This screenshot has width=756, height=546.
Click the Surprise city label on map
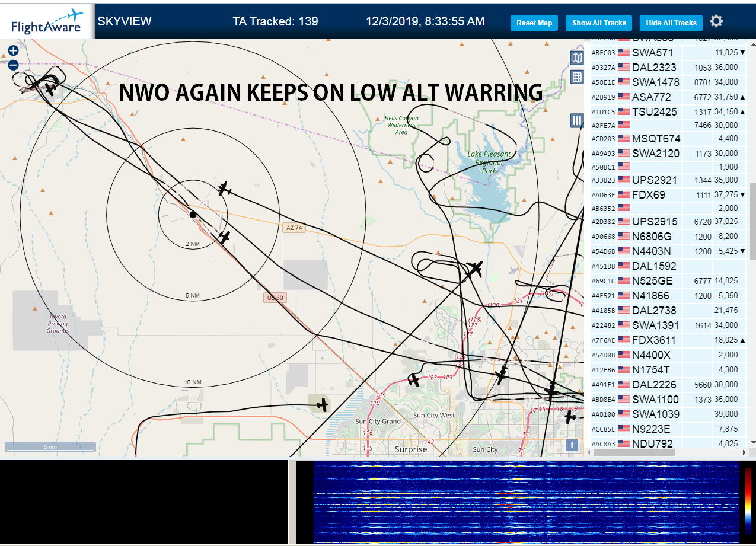point(411,449)
